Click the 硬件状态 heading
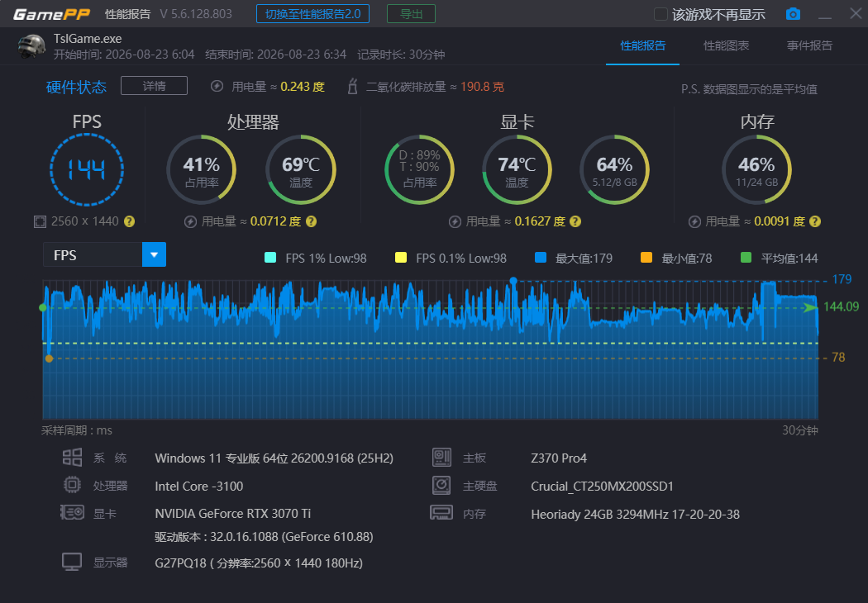 tap(76, 87)
